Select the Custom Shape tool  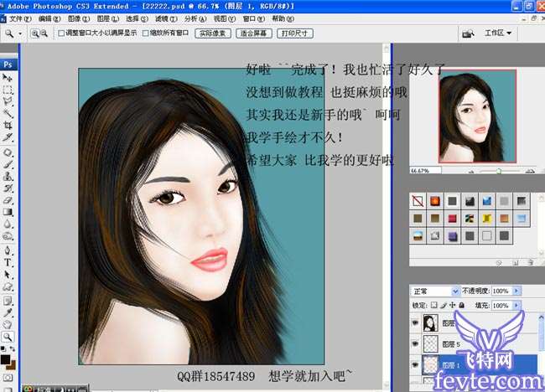coord(8,286)
